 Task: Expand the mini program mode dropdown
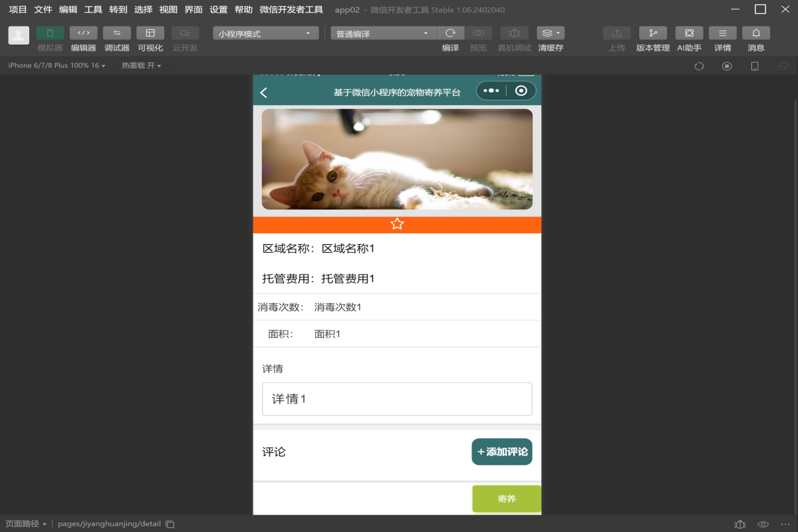(265, 33)
